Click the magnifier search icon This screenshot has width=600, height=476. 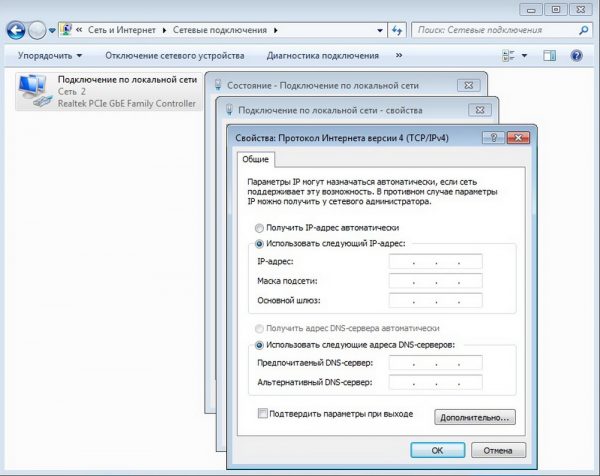point(584,30)
